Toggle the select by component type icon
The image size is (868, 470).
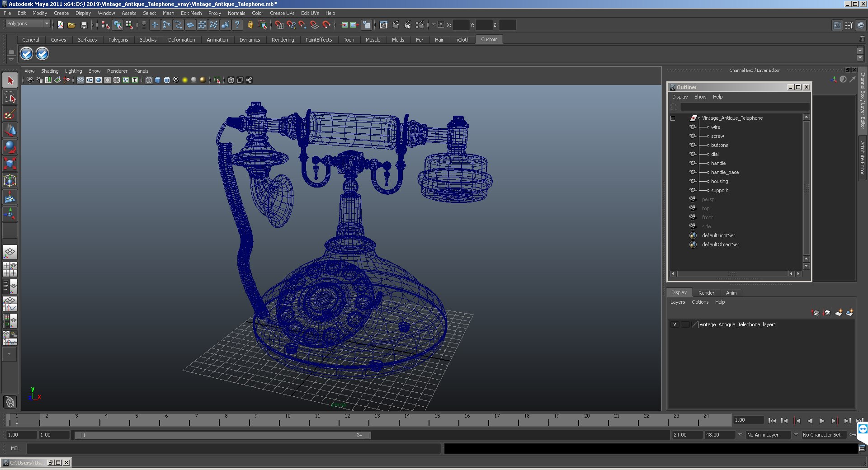129,25
